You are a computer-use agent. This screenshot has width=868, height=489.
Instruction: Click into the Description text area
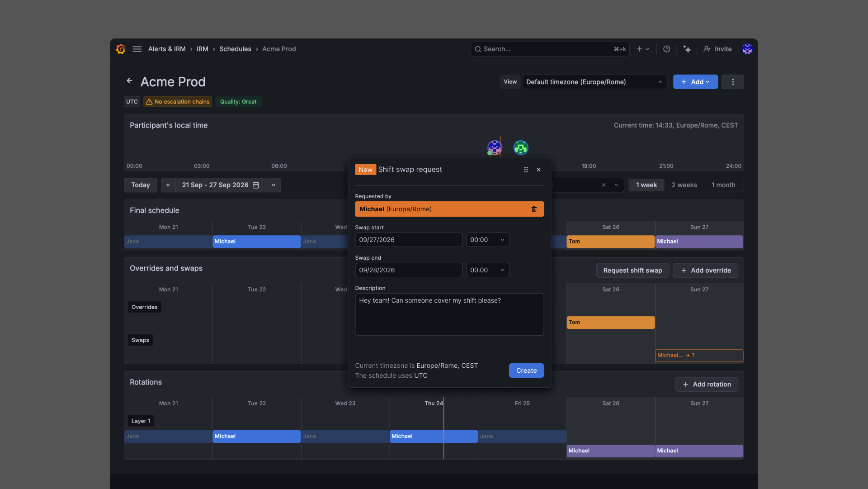point(449,314)
